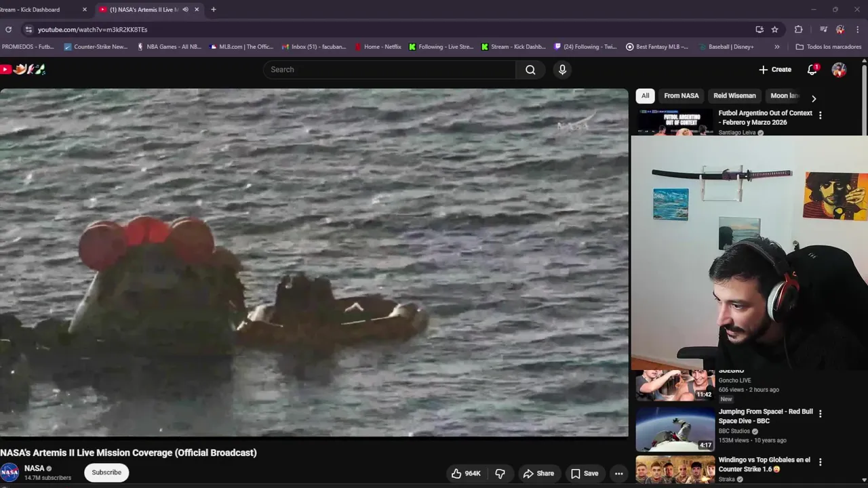Open the Chrome three-dot menu

click(857, 29)
